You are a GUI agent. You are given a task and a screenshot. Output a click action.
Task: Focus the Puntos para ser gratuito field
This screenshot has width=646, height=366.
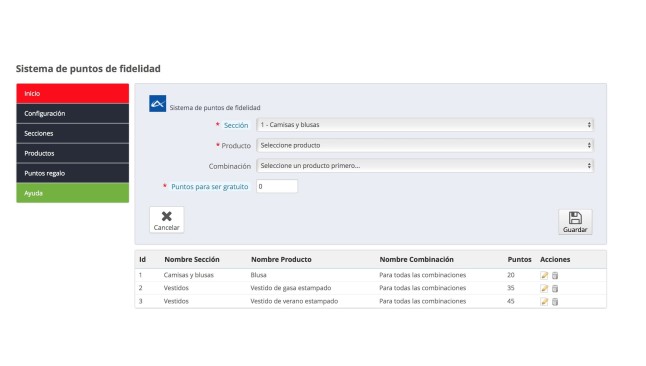(277, 186)
